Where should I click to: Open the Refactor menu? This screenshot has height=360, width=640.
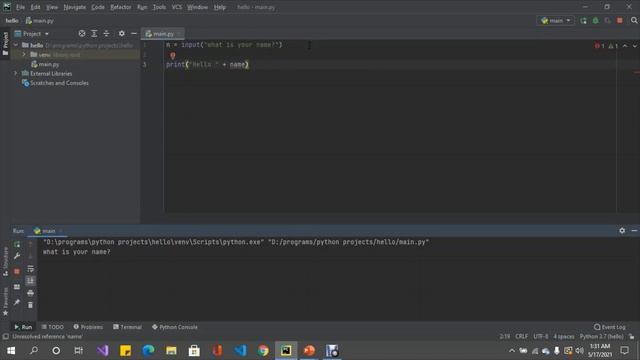[121, 7]
